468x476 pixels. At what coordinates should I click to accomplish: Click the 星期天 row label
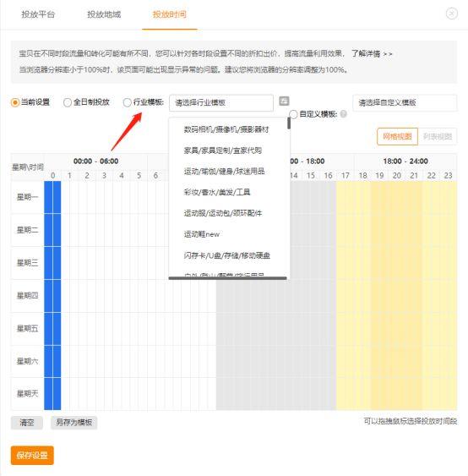(27, 394)
